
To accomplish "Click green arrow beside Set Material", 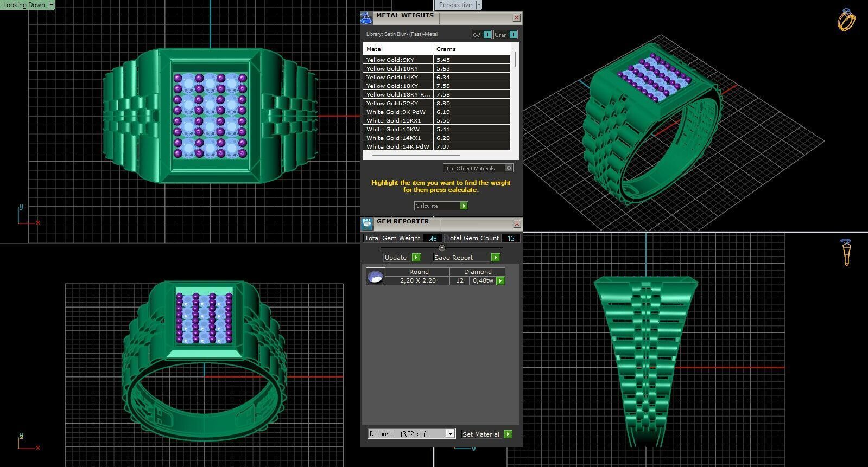I will click(508, 434).
